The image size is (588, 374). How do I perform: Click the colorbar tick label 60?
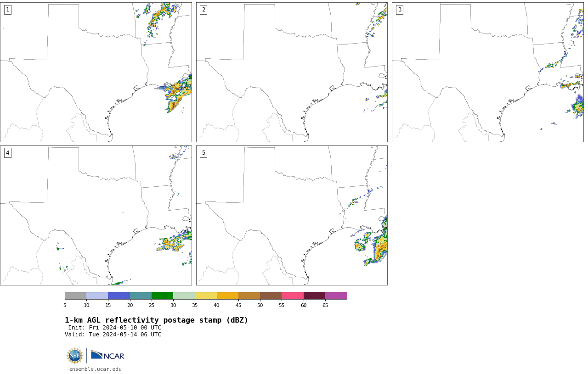tap(304, 306)
